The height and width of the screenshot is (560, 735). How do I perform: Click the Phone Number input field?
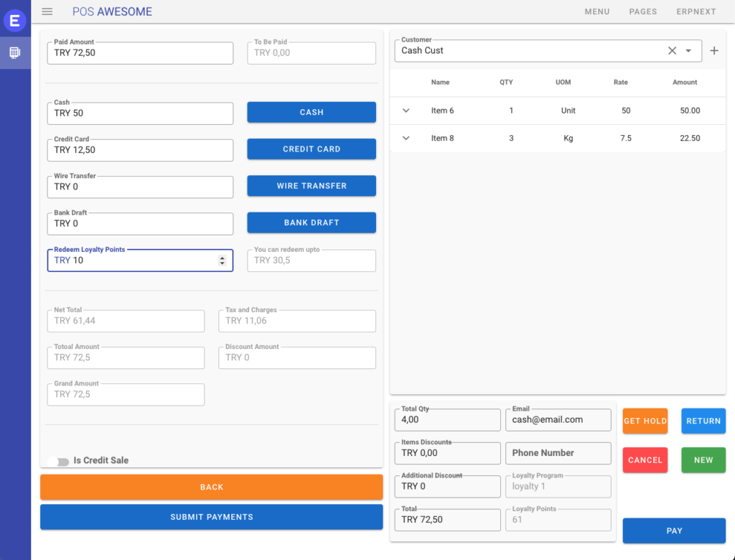tap(558, 453)
